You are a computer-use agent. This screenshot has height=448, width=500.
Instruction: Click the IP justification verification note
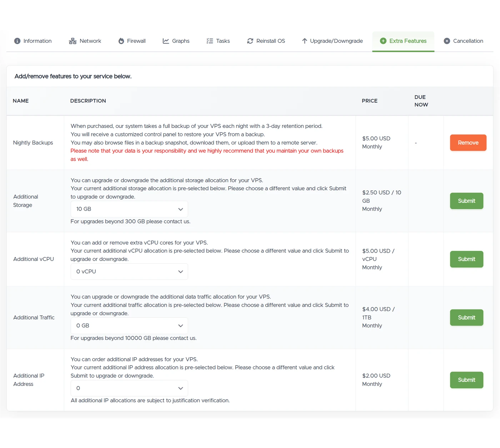[150, 401]
